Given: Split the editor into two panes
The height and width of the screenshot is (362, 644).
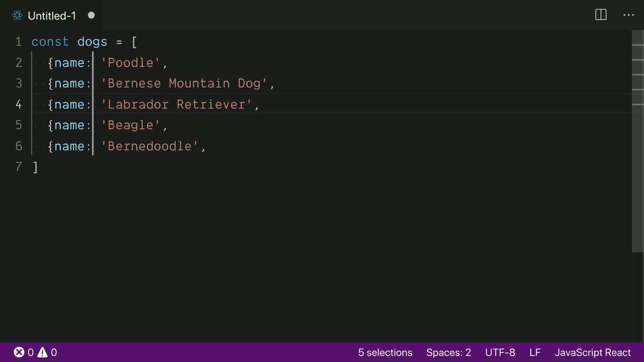Looking at the screenshot, I should [x=601, y=15].
